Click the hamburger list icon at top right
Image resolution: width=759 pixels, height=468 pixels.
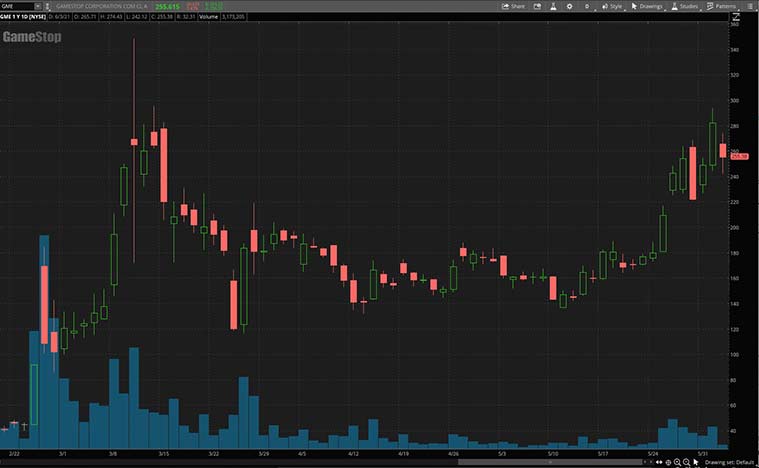pos(750,6)
